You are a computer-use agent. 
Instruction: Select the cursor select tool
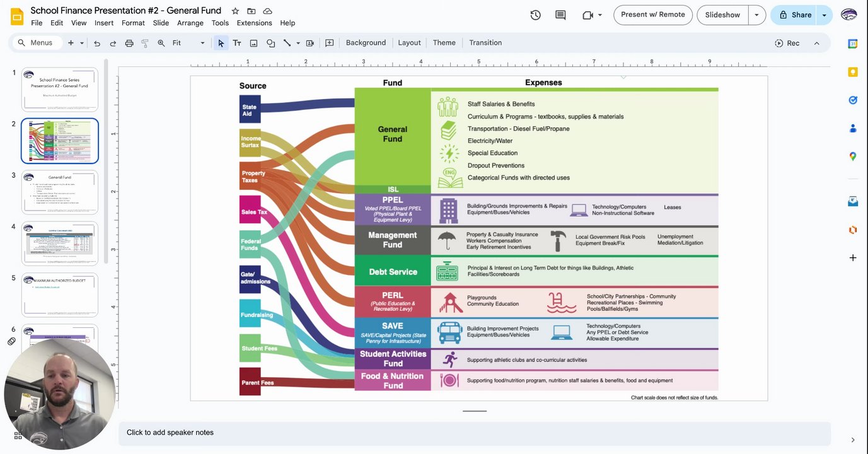tap(221, 43)
